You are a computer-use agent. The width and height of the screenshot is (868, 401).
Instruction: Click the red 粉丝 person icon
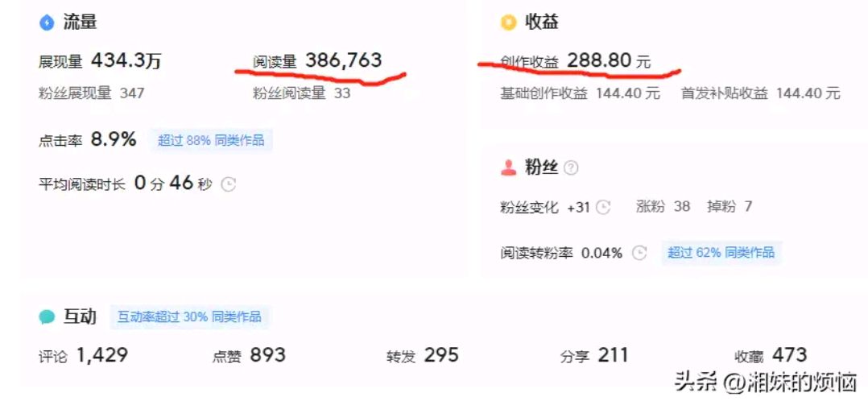(508, 167)
